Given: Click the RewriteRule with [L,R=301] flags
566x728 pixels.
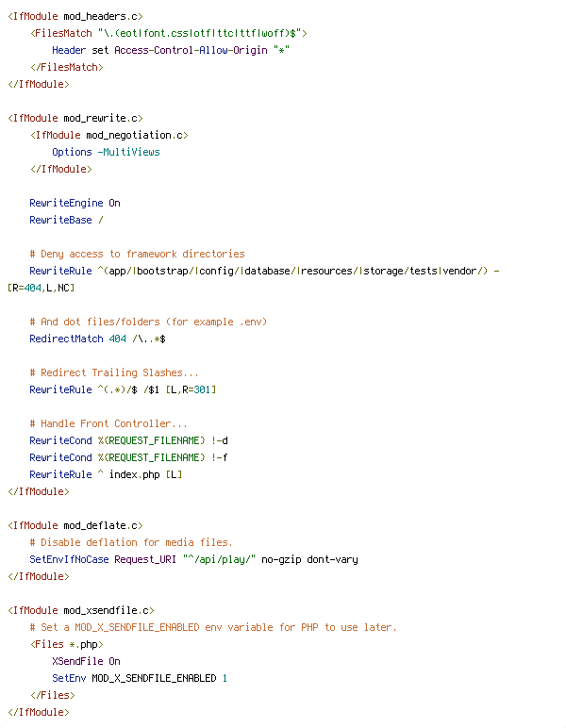Looking at the screenshot, I should 123,389.
